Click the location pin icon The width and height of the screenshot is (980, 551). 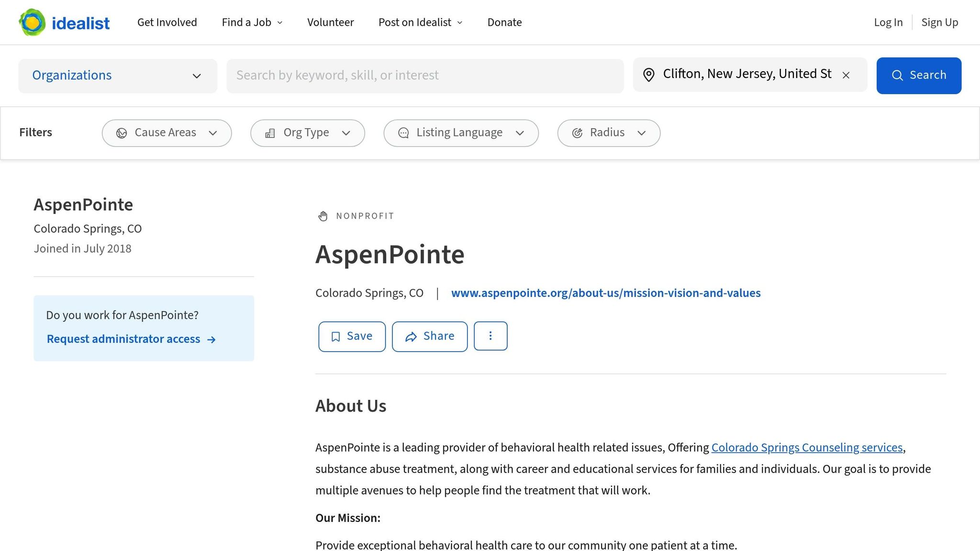[648, 75]
